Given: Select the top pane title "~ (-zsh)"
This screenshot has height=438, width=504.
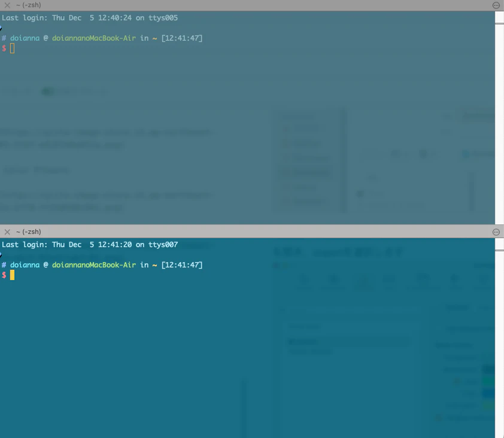Looking at the screenshot, I should pyautogui.click(x=29, y=5).
